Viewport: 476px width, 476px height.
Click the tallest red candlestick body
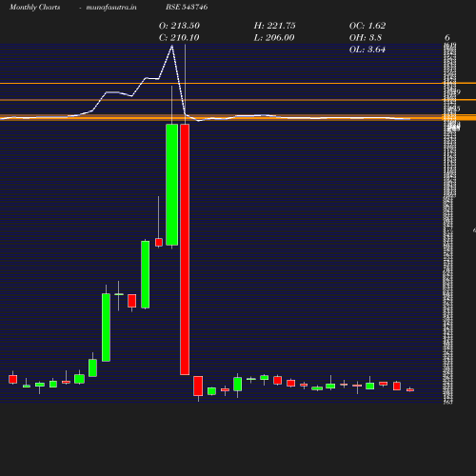point(185,249)
